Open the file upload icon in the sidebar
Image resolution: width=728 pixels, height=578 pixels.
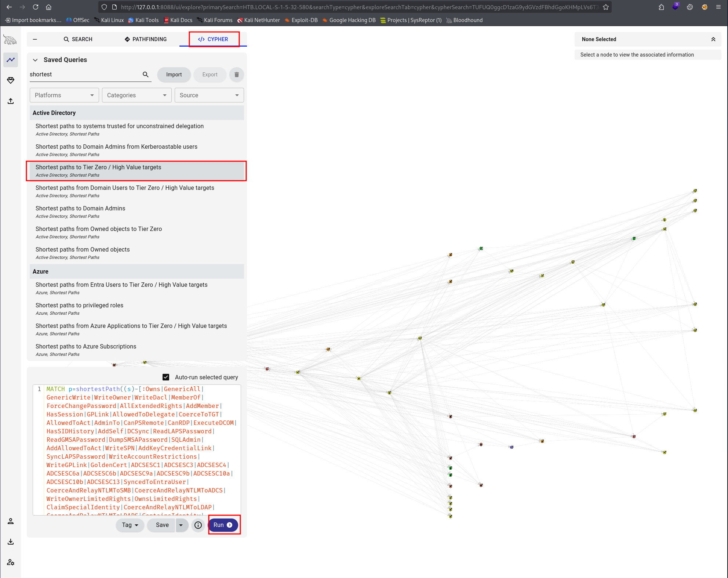click(10, 101)
